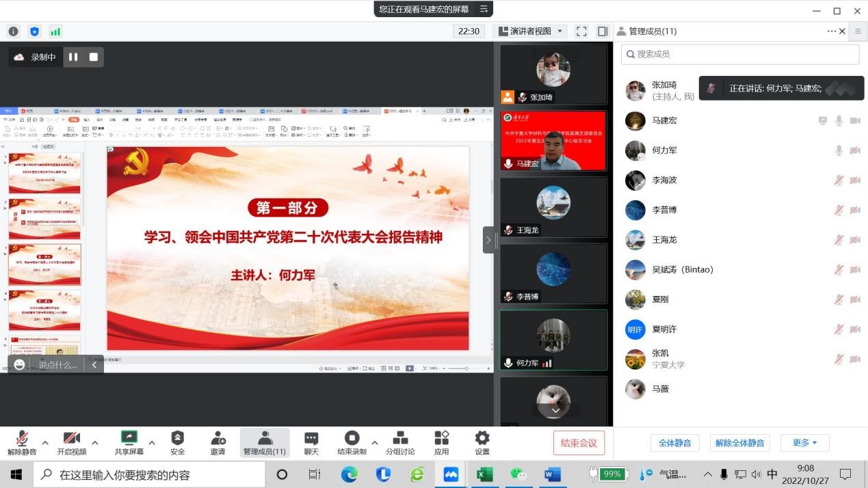
Task: Open the Invite (邀请) icon
Action: tap(218, 442)
